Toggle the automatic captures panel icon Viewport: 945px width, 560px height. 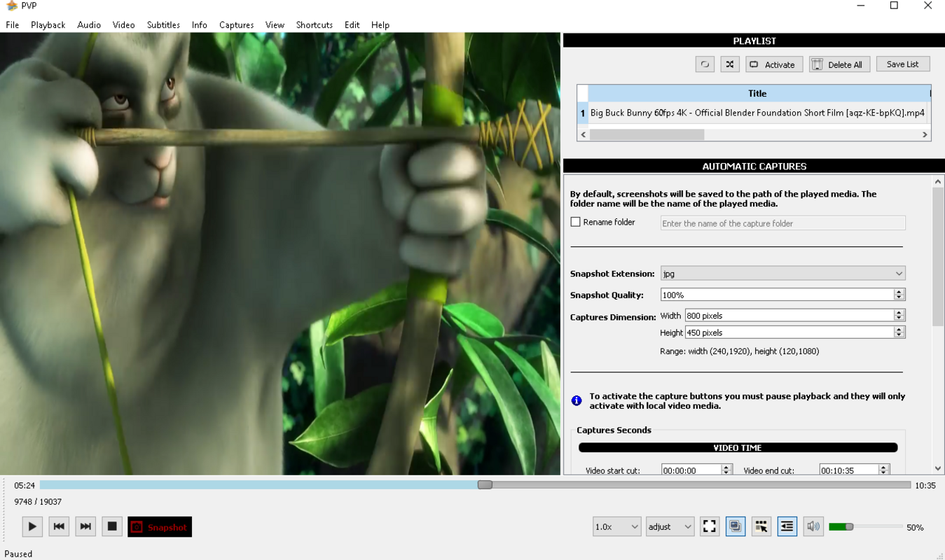[736, 526]
